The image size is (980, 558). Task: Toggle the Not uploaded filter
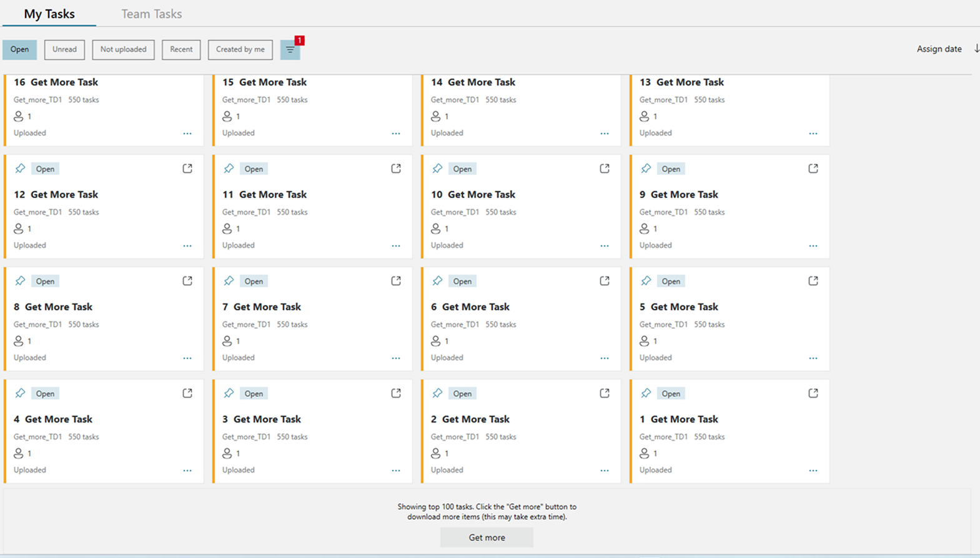[123, 49]
